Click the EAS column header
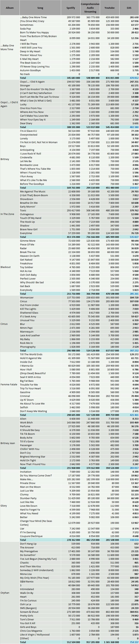The width and height of the screenshot is (139, 644). 129,8
